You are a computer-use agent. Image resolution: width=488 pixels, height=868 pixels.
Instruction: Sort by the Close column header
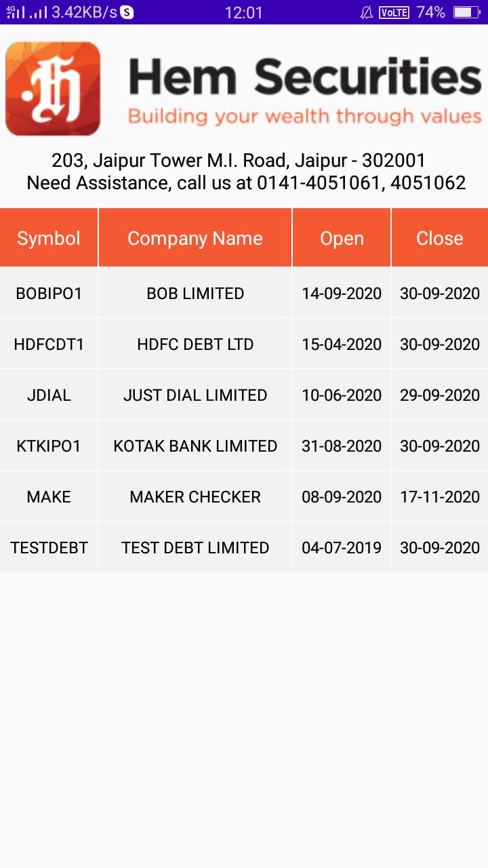click(439, 238)
